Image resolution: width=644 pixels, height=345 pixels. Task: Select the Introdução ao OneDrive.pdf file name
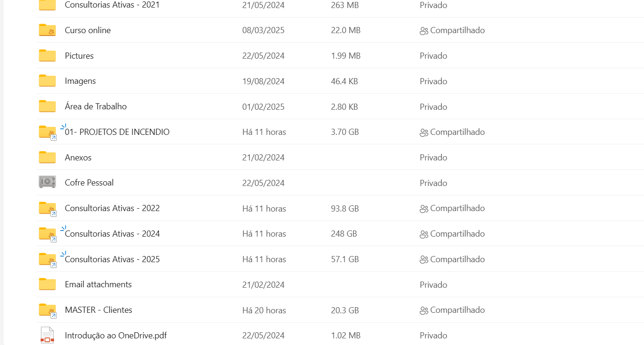coord(115,336)
